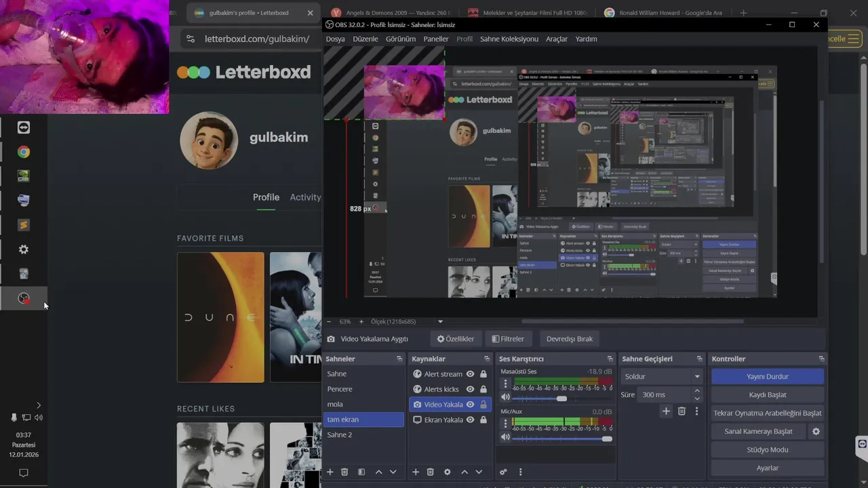Toggle lock on Alert stream source

(483, 374)
